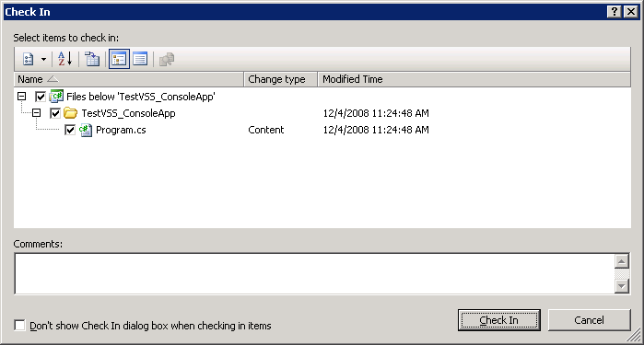Uncheck the Program.cs checkbox
The width and height of the screenshot is (644, 345).
70,130
